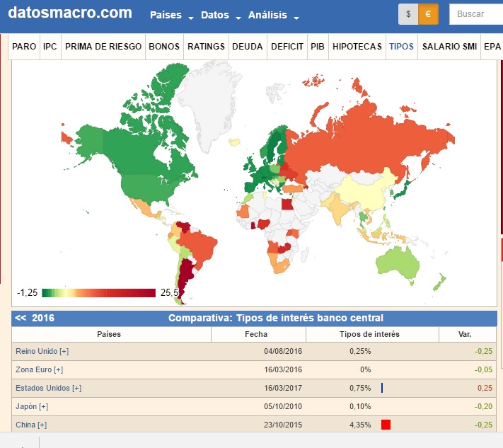Viewport: 503px width, 448px height.
Task: Click the Comparativa table title
Action: 276,318
